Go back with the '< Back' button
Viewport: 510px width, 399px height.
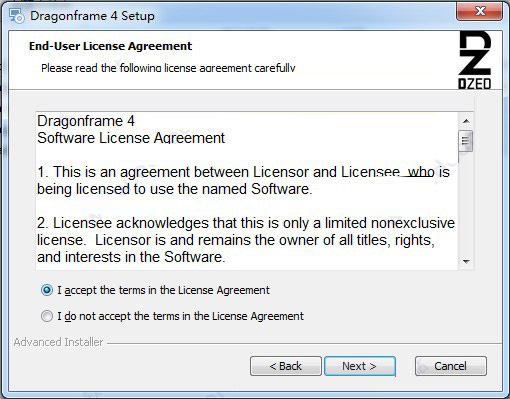click(286, 366)
